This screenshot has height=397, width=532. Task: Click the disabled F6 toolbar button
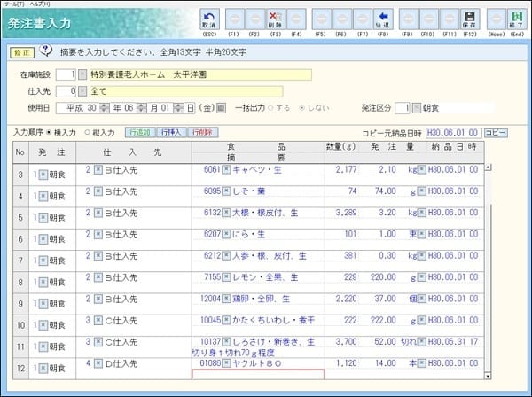click(x=342, y=19)
